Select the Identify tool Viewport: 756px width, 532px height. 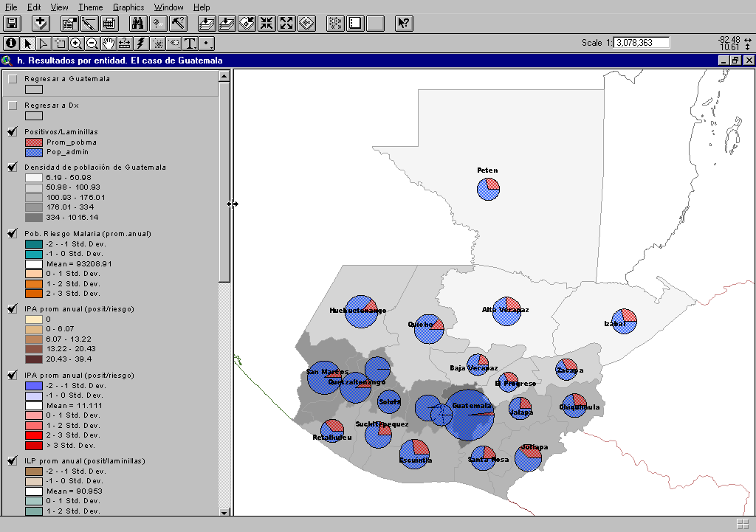coord(11,44)
